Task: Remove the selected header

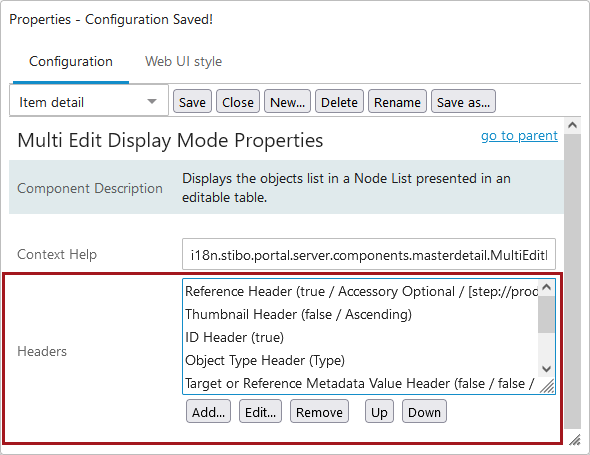Action: [319, 412]
